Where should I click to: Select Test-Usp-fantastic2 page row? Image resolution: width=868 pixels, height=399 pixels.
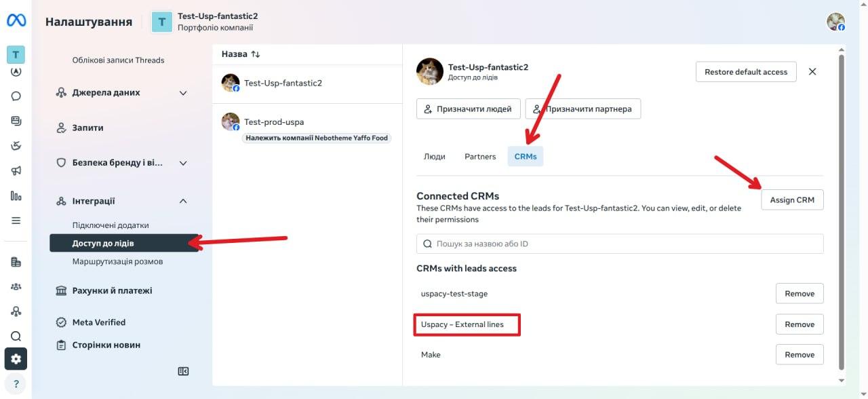point(307,83)
